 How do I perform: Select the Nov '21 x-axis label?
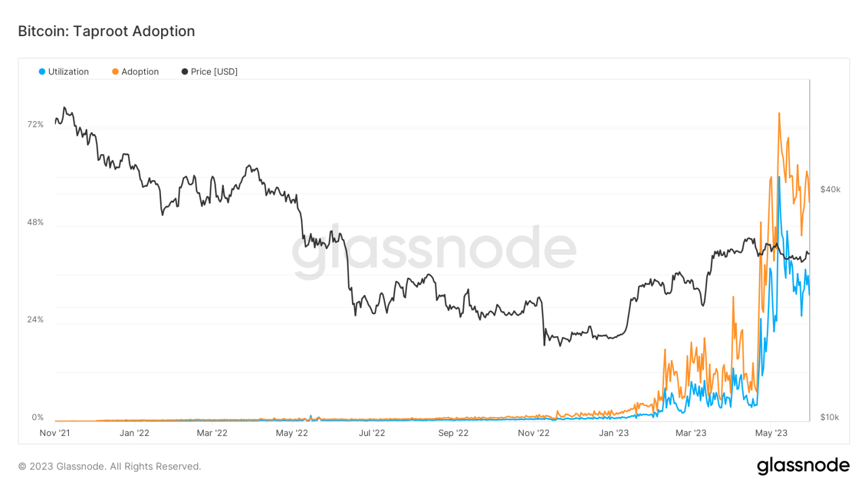coord(55,433)
